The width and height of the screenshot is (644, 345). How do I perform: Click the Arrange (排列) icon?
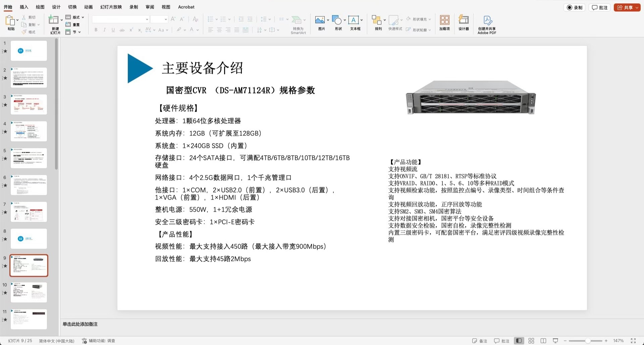[x=376, y=20]
